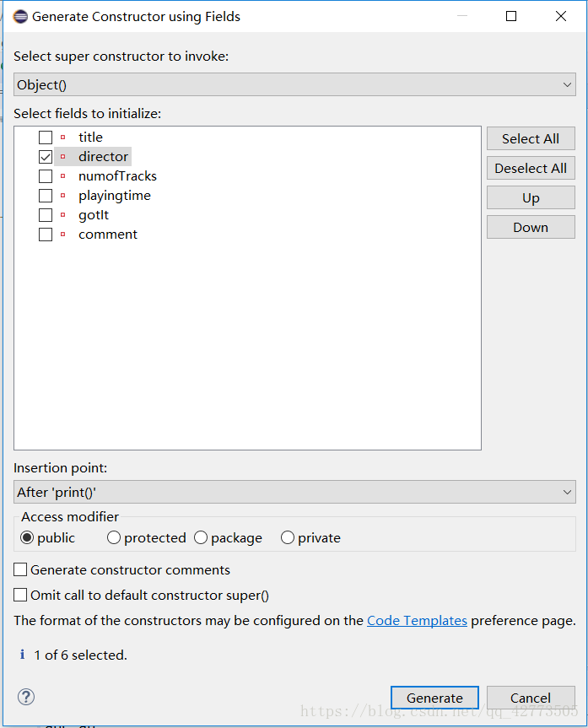Select the playingtime field row
This screenshot has width=588, height=728.
(x=114, y=196)
